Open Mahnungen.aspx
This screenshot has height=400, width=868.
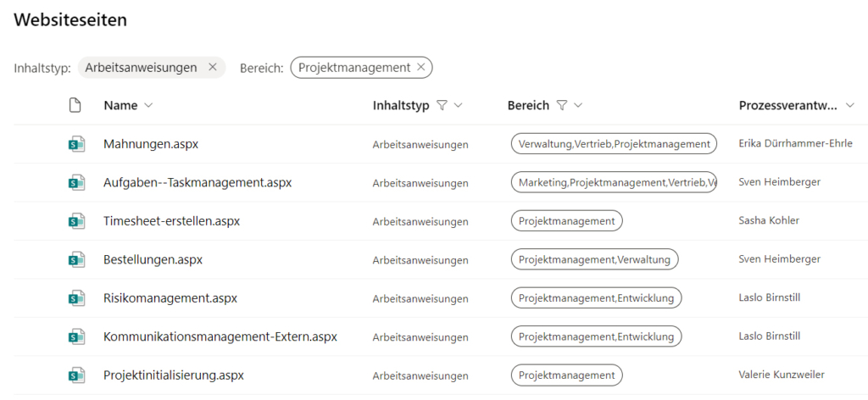151,144
